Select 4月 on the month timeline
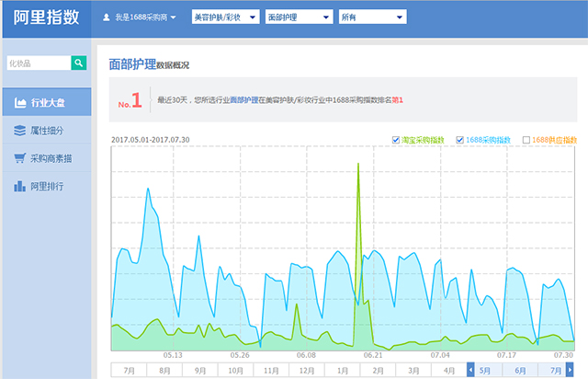The height and width of the screenshot is (379, 588). coord(449,371)
